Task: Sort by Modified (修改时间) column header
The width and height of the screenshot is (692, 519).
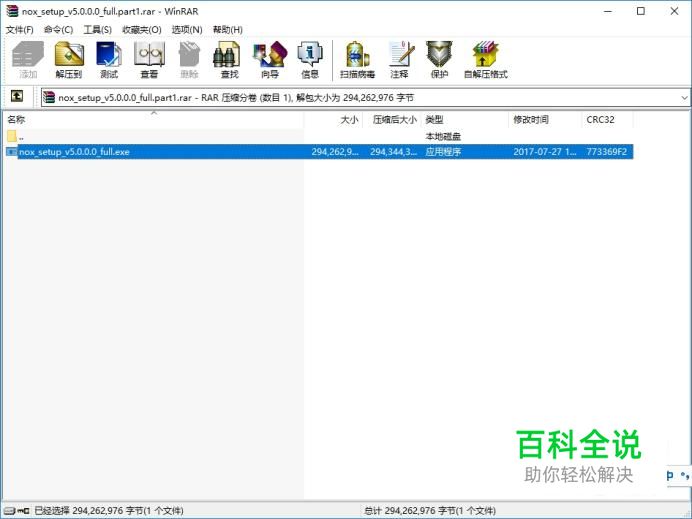Action: click(x=545, y=120)
